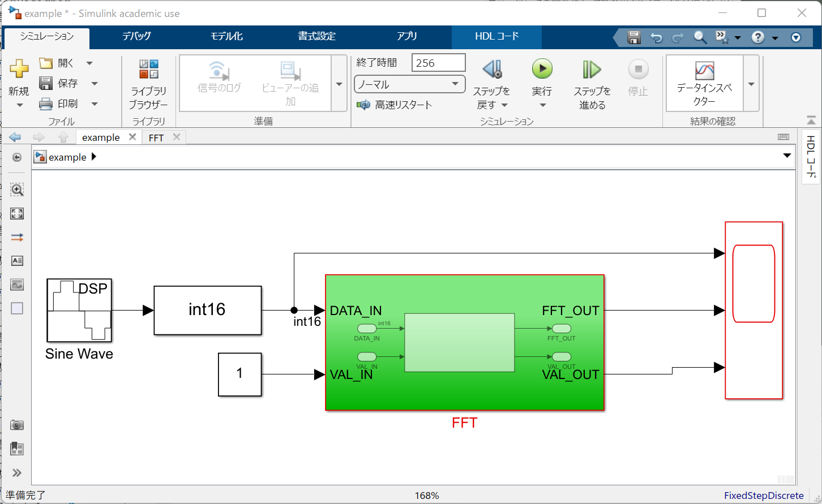Click the screenshot camera icon
This screenshot has height=504, width=822.
(17, 425)
